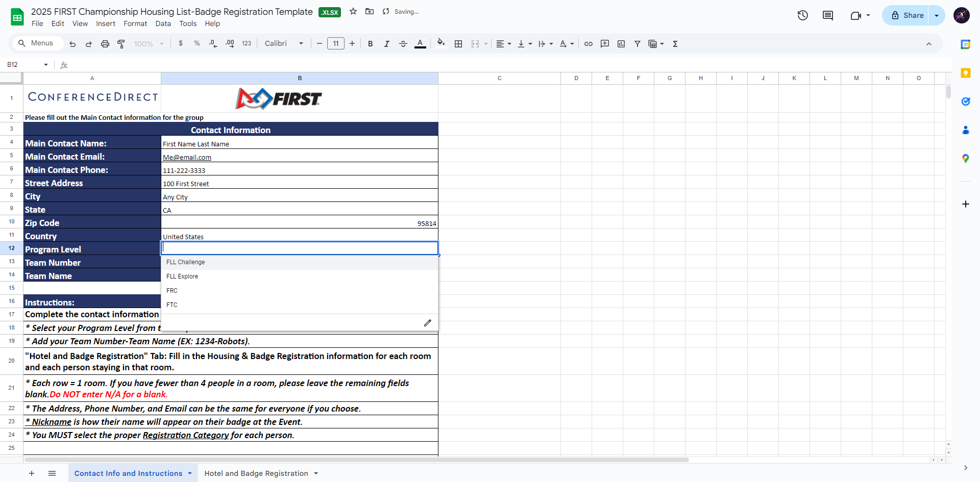Star this spreadsheet
The image size is (980, 482).
(x=353, y=11)
